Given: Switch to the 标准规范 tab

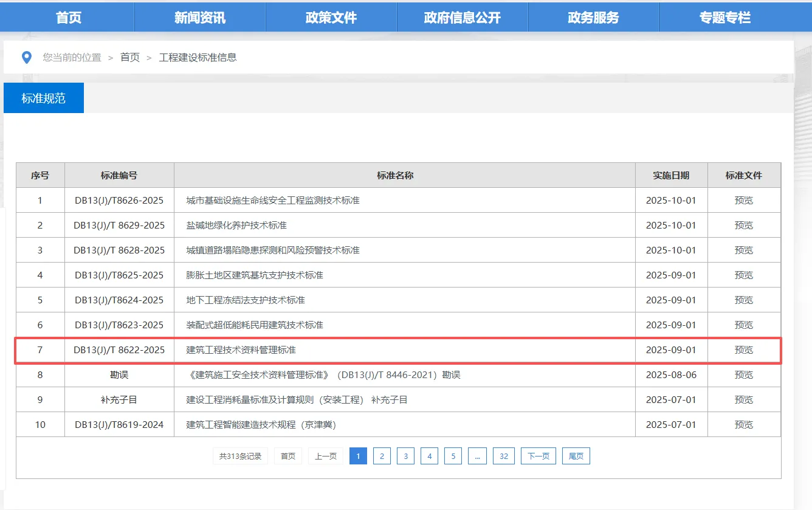Looking at the screenshot, I should [x=43, y=97].
